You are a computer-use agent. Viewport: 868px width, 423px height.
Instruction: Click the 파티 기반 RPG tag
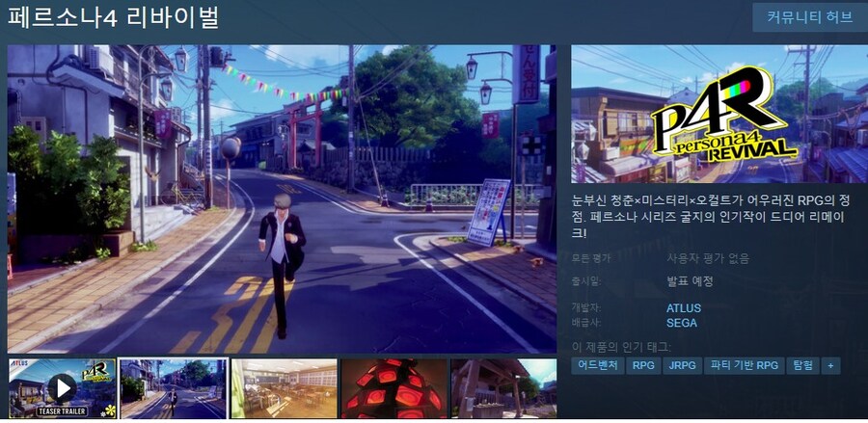tap(744, 365)
